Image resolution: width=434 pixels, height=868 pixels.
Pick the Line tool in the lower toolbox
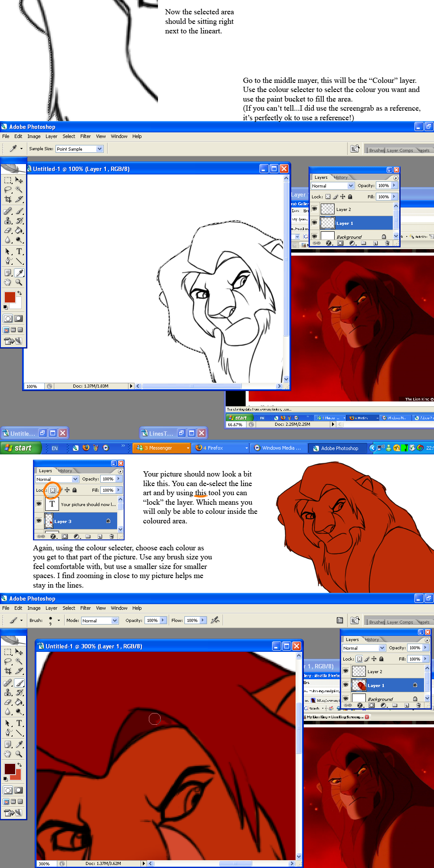[19, 733]
